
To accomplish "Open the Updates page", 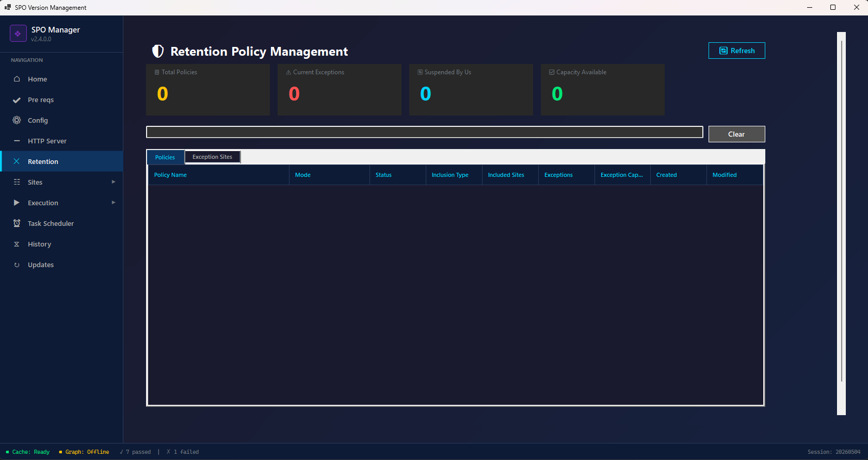I will [62, 265].
